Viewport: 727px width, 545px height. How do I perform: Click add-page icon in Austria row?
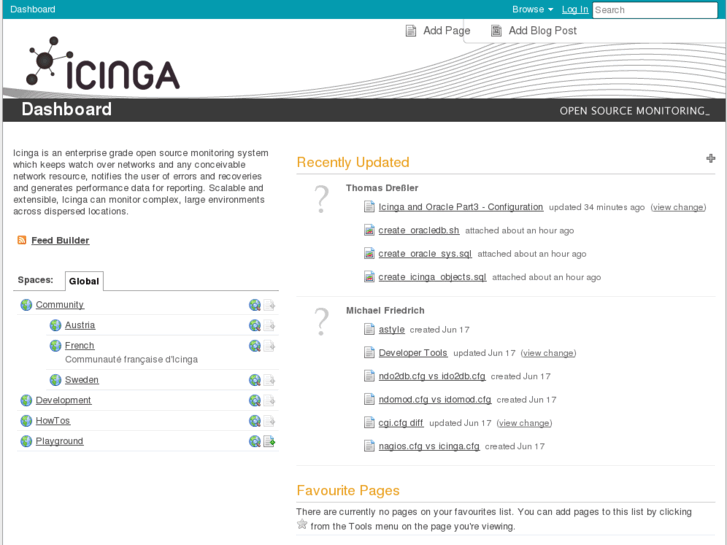tap(269, 325)
